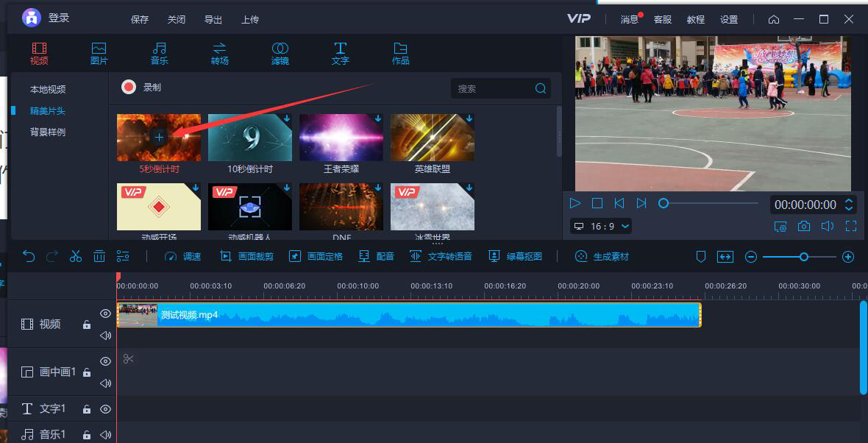Open the 配音 voiceover tool
This screenshot has height=443, width=868.
tap(377, 256)
